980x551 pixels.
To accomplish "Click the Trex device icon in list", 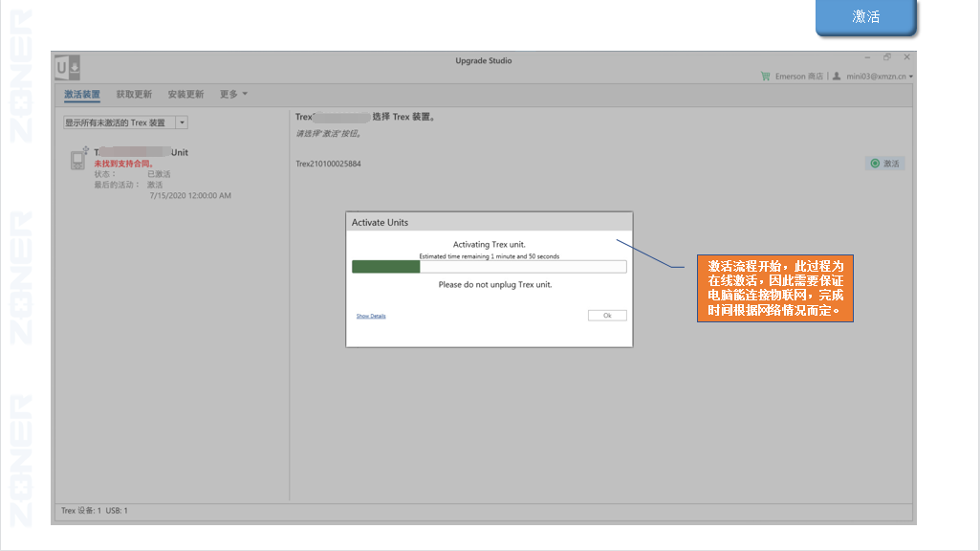I will (x=79, y=160).
